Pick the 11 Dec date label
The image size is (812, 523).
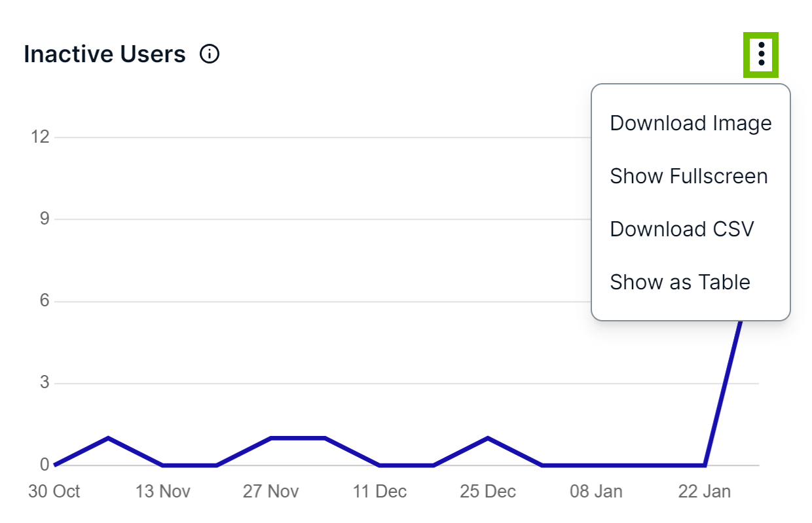click(x=379, y=492)
